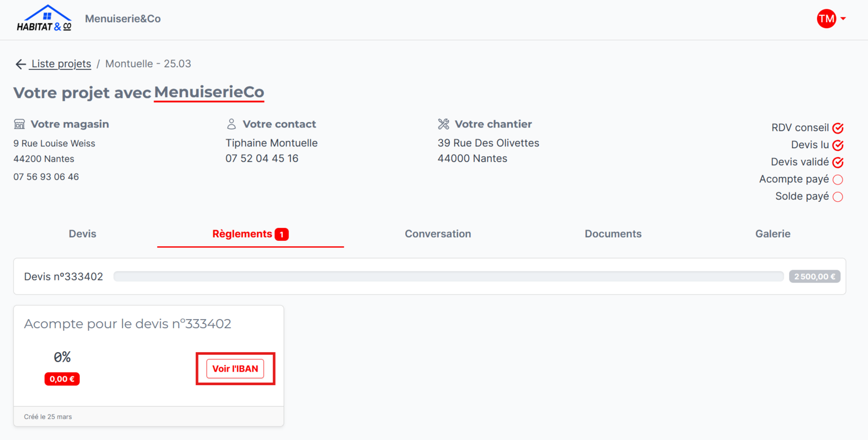The image size is (868, 440).
Task: Click the tools icon next to Votre chantier
Action: tap(444, 124)
